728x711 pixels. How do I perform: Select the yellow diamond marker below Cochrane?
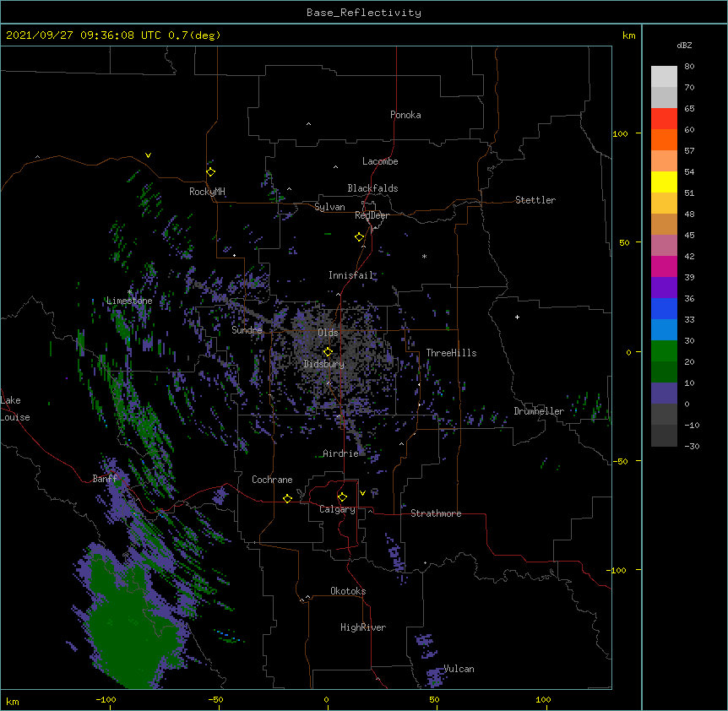coord(287,498)
